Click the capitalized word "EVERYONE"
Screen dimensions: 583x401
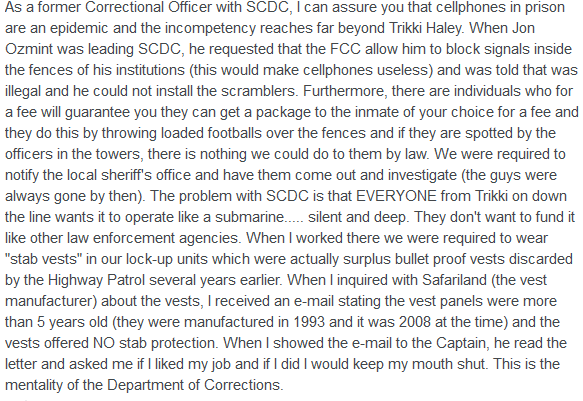[396, 196]
